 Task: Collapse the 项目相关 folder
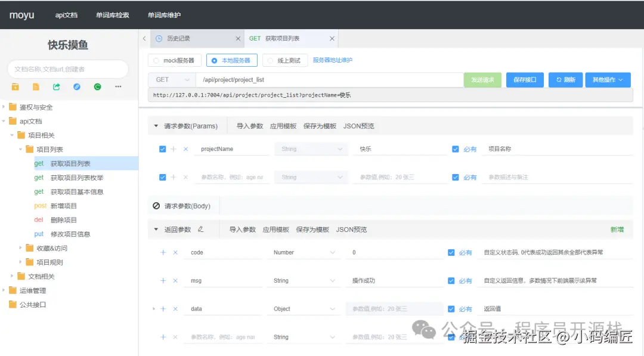click(x=12, y=135)
